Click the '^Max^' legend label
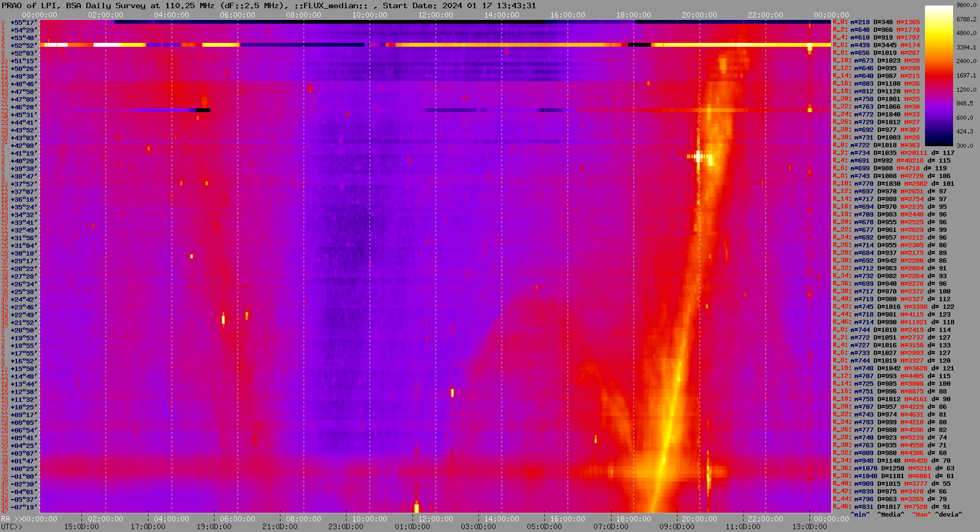This screenshot has width=980, height=532. pyautogui.click(x=922, y=514)
